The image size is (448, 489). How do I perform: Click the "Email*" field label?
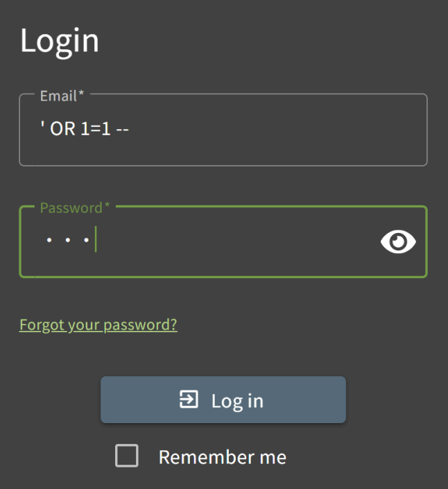[x=62, y=96]
